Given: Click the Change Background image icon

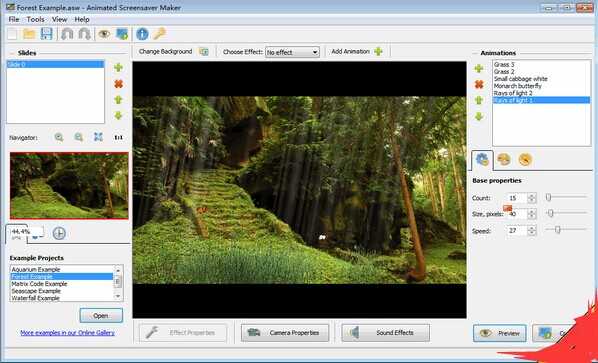Looking at the screenshot, I should [204, 51].
